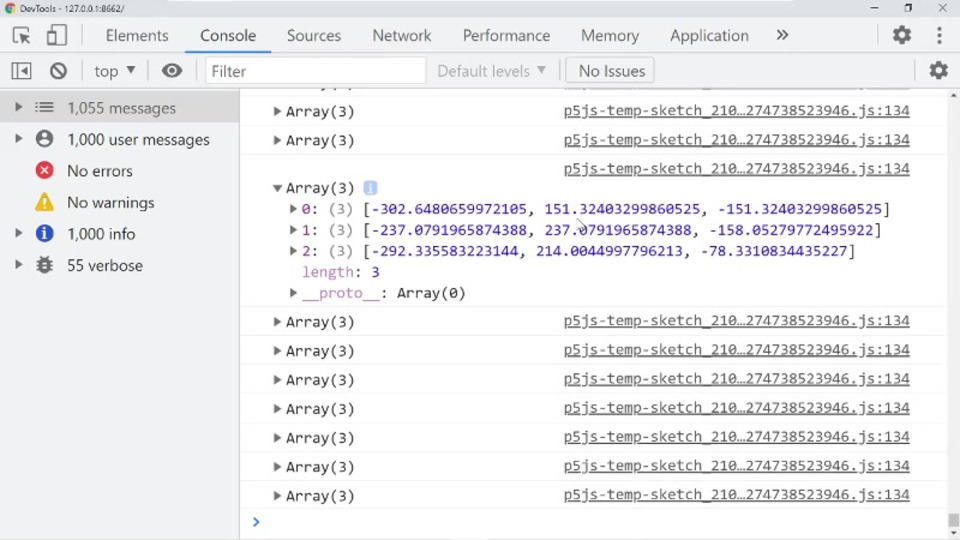The width and height of the screenshot is (960, 540).
Task: Clear console with the ban icon
Action: (x=58, y=71)
